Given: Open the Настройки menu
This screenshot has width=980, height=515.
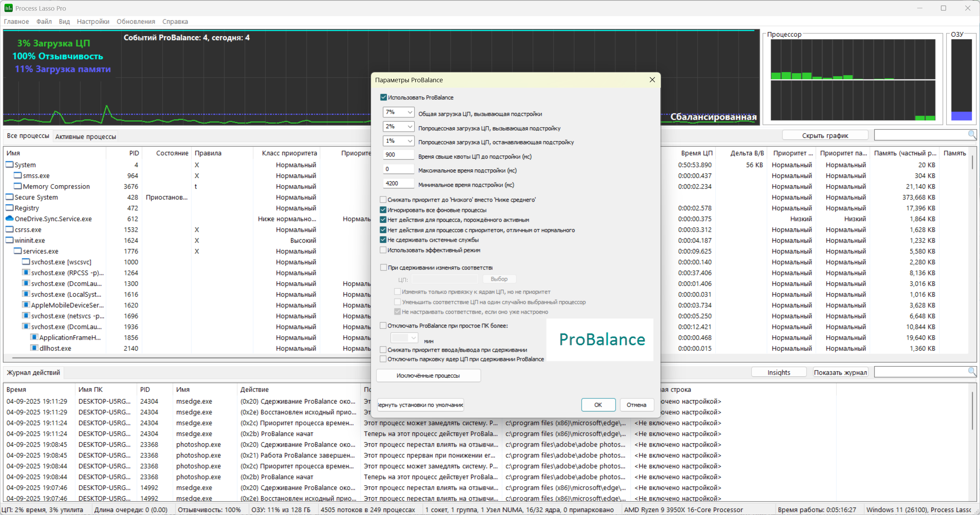Looking at the screenshot, I should (x=93, y=21).
